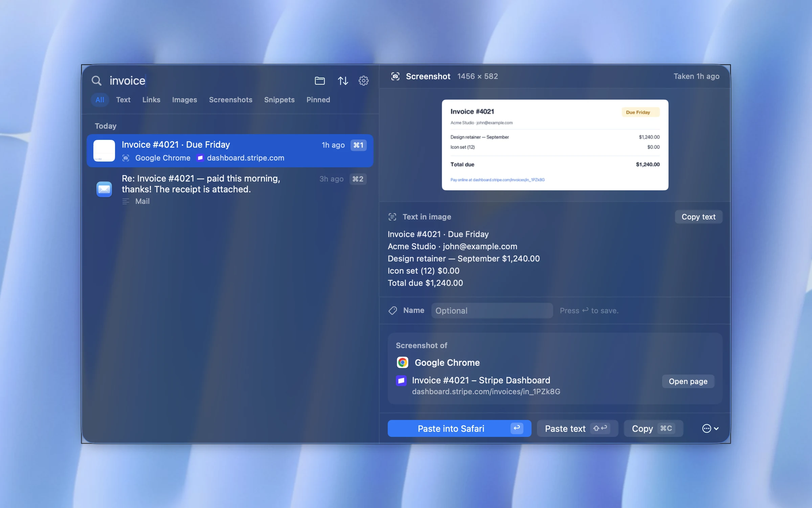Screen dimensions: 812x508
Task: Click the dashboard.stripe.com source in first result
Action: point(246,158)
